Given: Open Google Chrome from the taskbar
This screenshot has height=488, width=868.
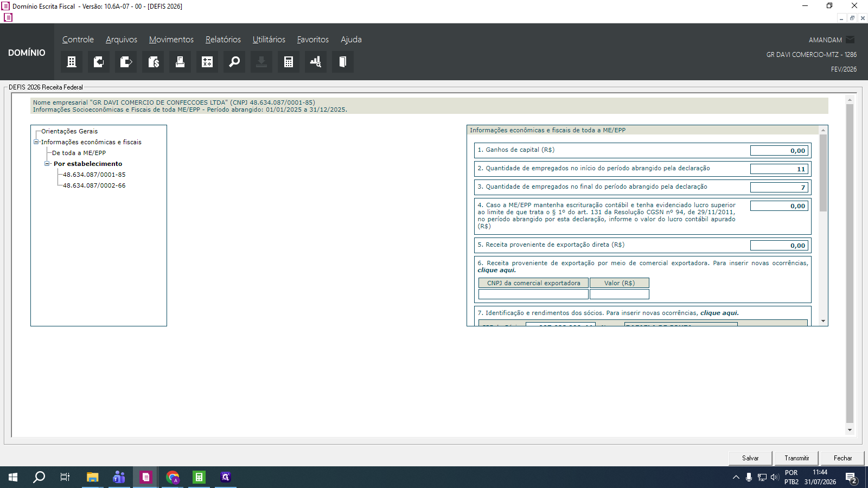Looking at the screenshot, I should [x=173, y=477].
